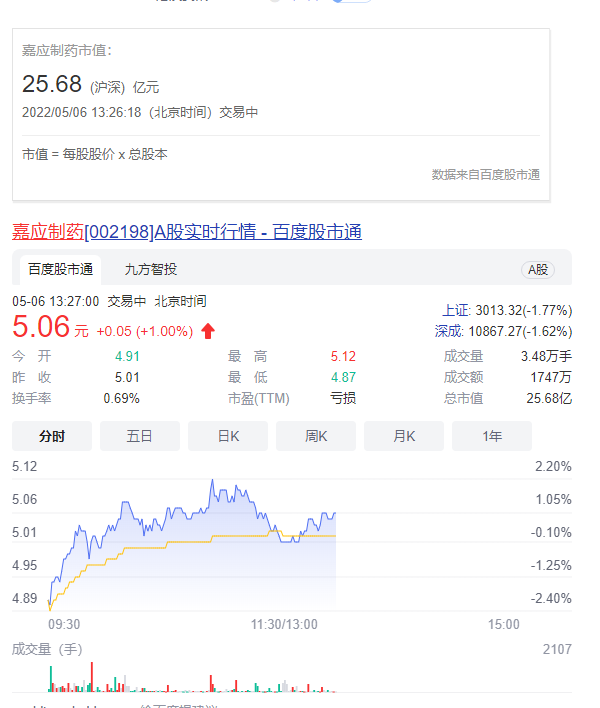The image size is (600, 708).
Task: Click the market cap value 25.68
Action: 52,84
